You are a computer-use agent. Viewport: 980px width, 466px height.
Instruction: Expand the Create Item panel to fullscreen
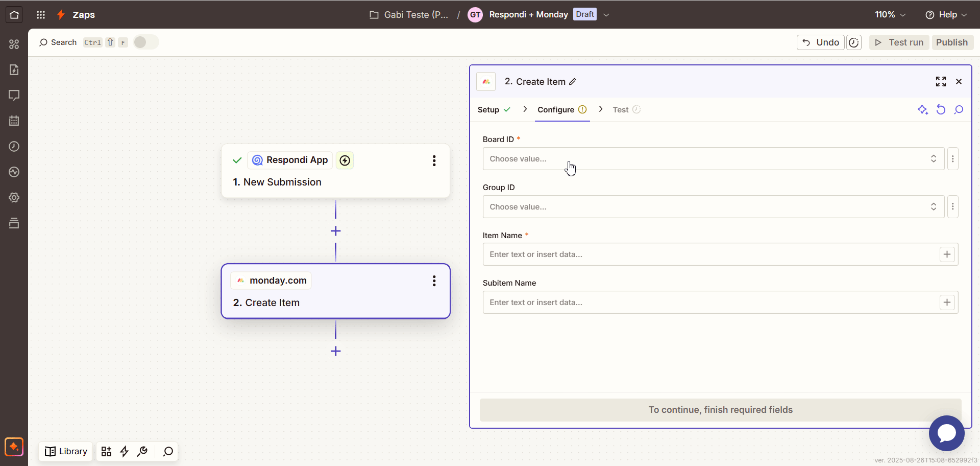click(941, 82)
